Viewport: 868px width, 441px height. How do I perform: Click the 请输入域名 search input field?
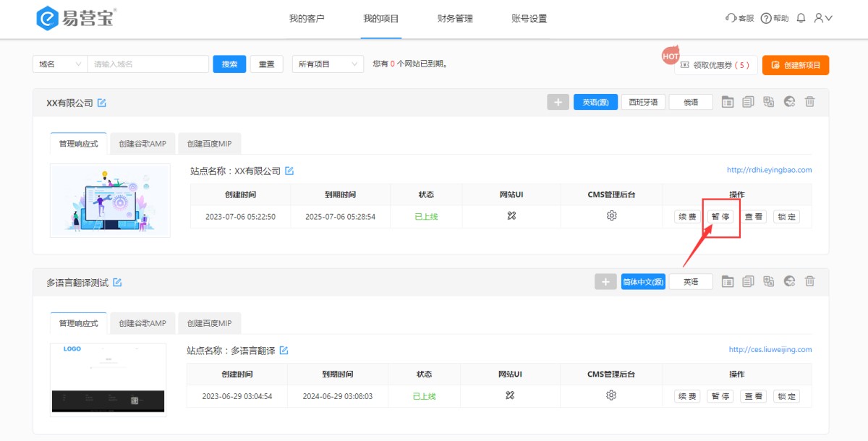click(x=148, y=64)
